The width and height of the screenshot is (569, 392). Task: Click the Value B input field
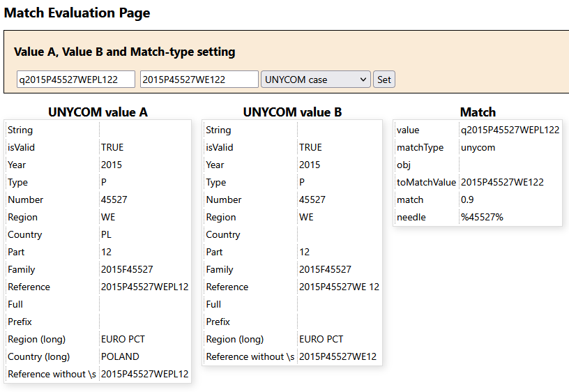click(x=199, y=80)
